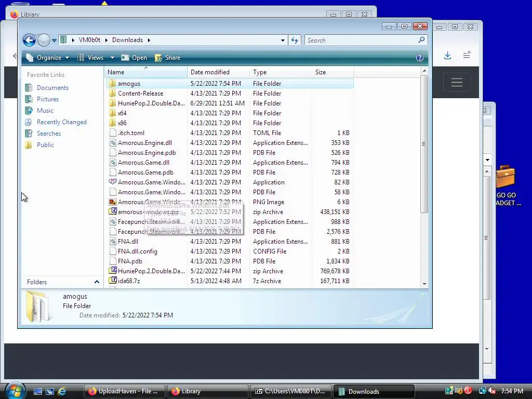Open Explorer help question mark icon

420,58
